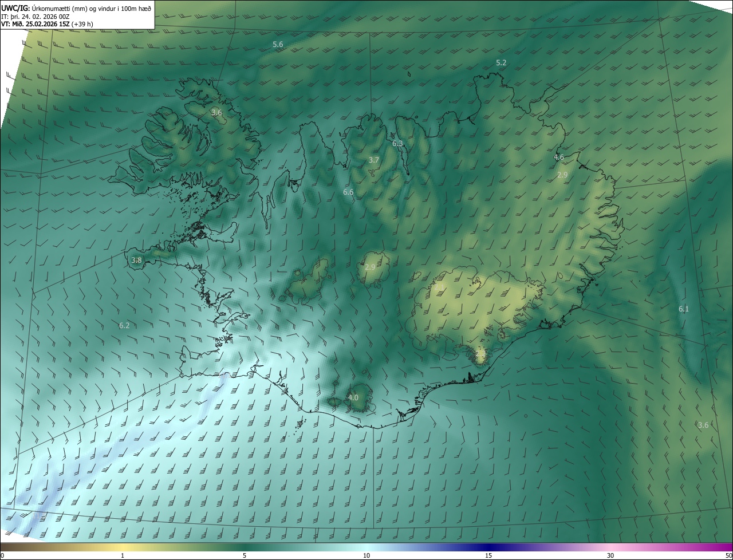This screenshot has width=733, height=560.
Task: Select the 3.8 value label
Action: pyautogui.click(x=136, y=260)
